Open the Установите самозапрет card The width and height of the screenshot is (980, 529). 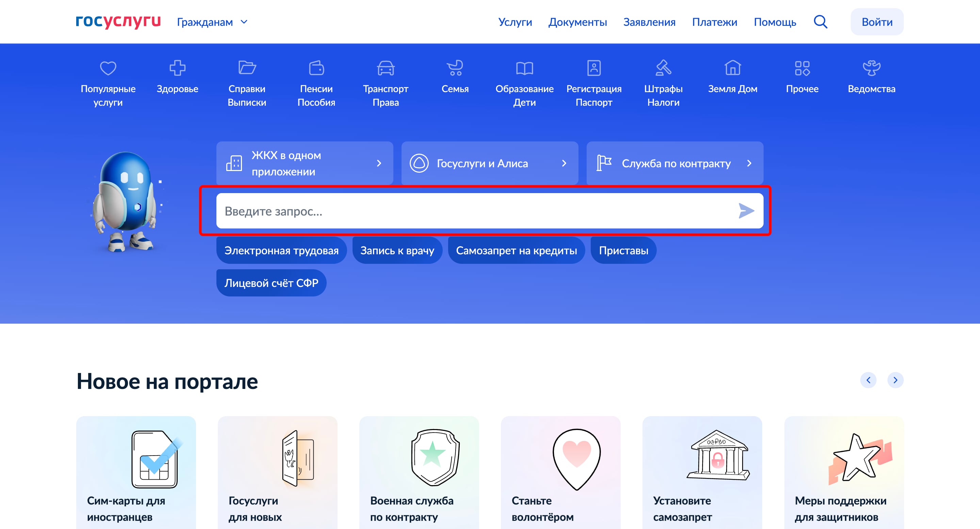tap(702, 472)
